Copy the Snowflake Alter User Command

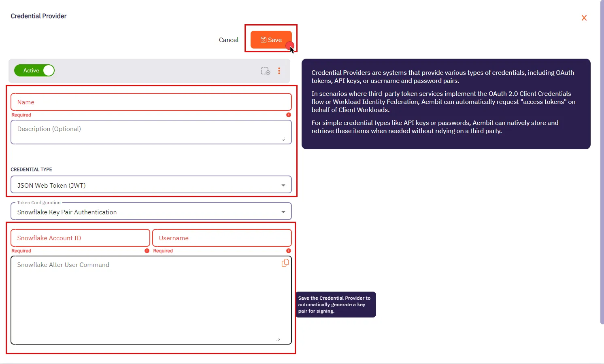[285, 263]
